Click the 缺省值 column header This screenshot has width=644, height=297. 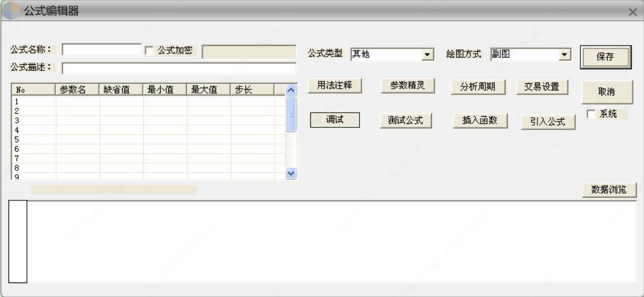(121, 89)
